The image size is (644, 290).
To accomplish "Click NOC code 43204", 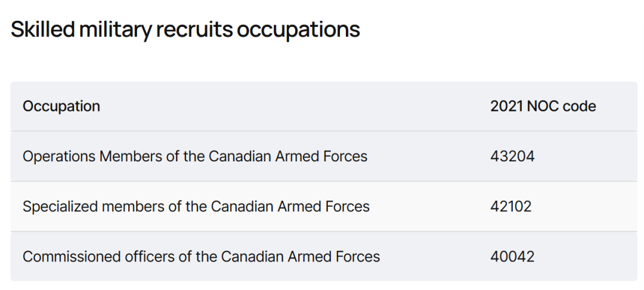I will click(512, 157).
